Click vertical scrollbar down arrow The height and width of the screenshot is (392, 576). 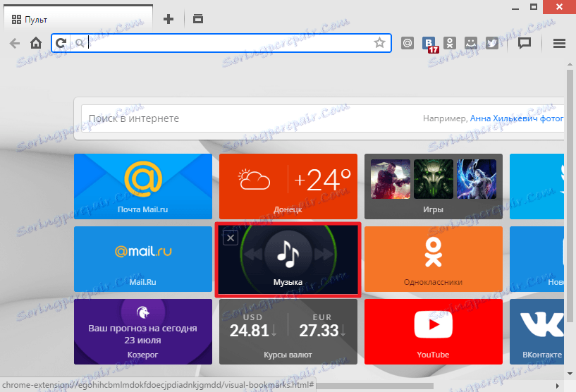(570, 374)
